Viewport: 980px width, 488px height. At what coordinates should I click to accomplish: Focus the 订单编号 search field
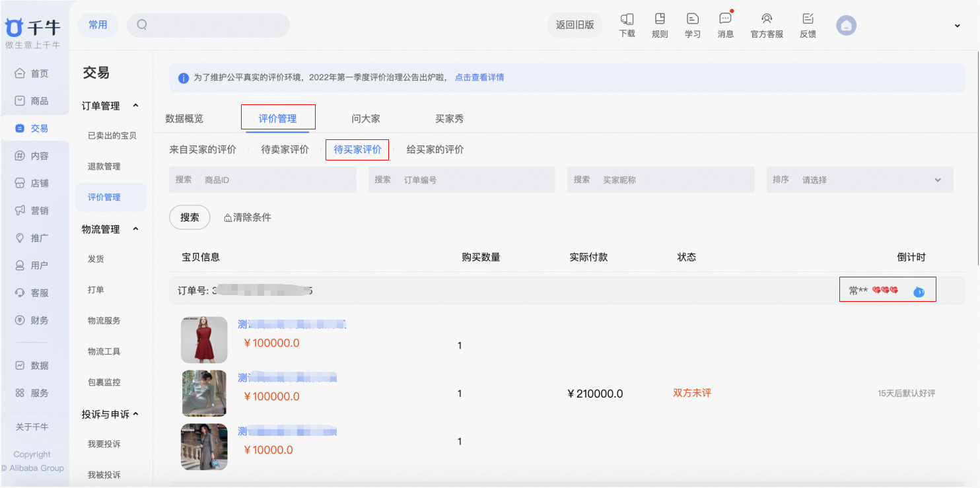[462, 180]
